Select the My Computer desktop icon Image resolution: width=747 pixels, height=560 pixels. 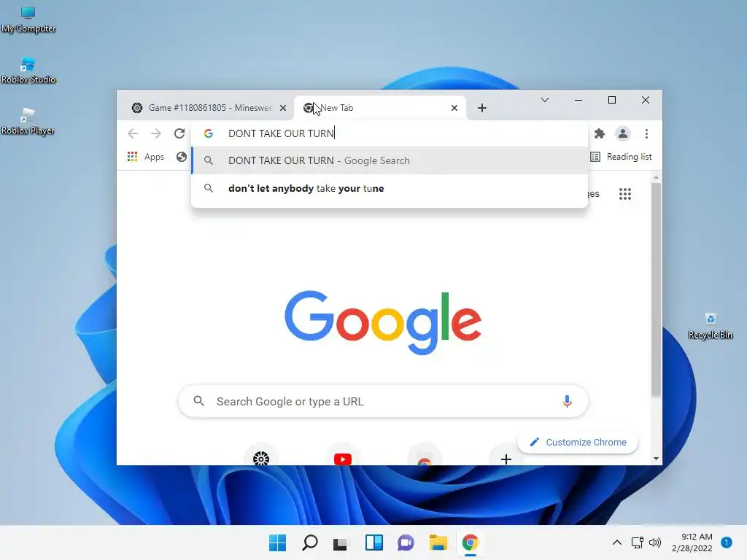coord(28,20)
